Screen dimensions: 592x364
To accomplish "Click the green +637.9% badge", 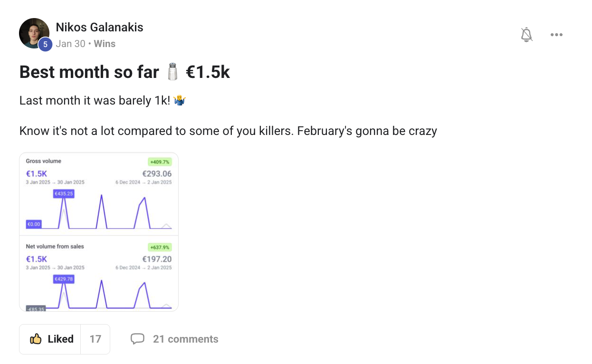I will point(160,247).
